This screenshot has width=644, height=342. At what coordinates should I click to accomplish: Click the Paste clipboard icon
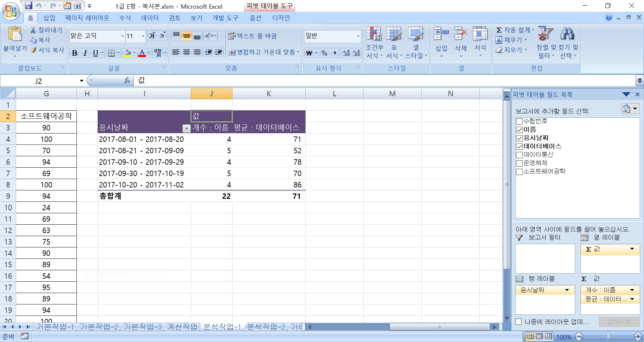14,35
